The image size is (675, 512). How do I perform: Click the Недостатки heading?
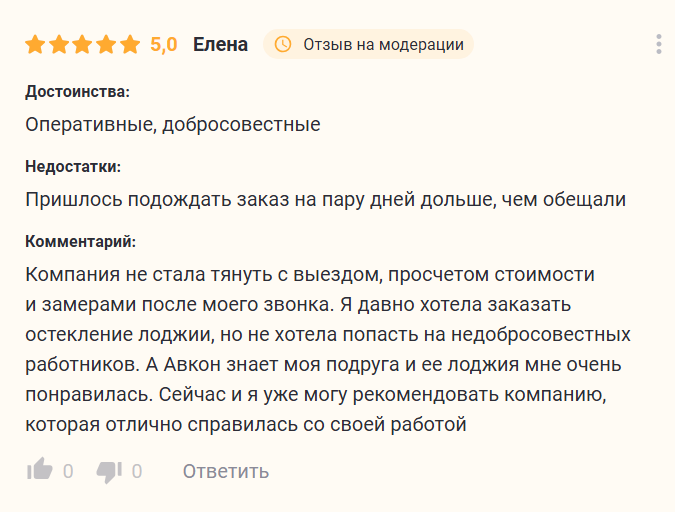pos(73,167)
